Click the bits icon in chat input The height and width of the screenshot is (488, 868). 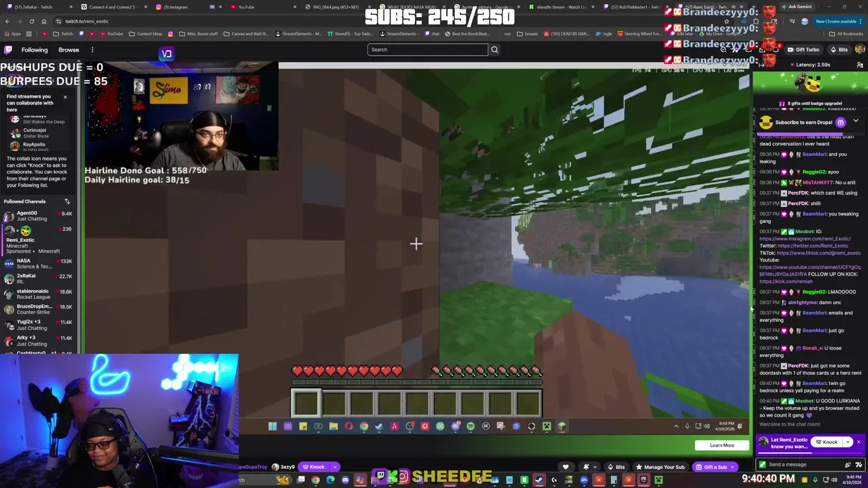tap(848, 464)
